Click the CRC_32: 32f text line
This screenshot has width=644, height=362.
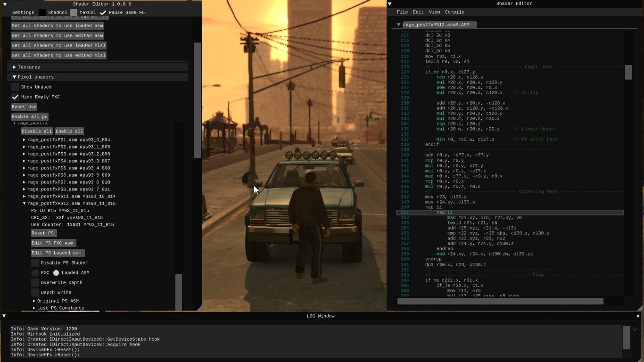(67, 217)
